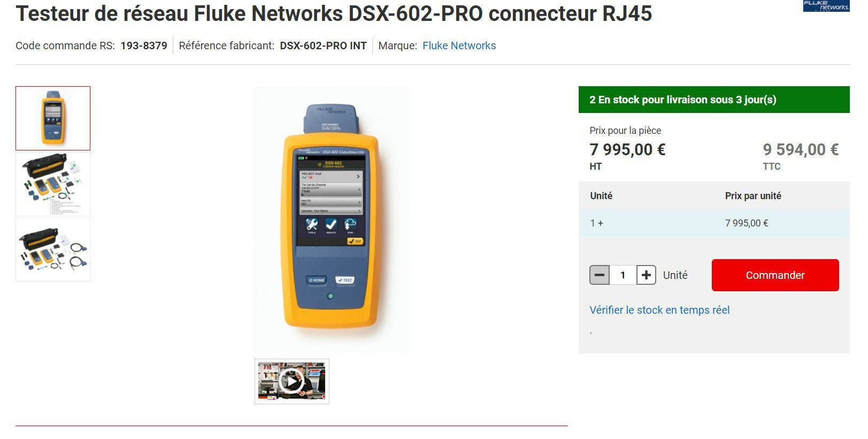Click the 7 995,00 € HT price
Image resolution: width=868 pixels, height=439 pixels.
627,149
